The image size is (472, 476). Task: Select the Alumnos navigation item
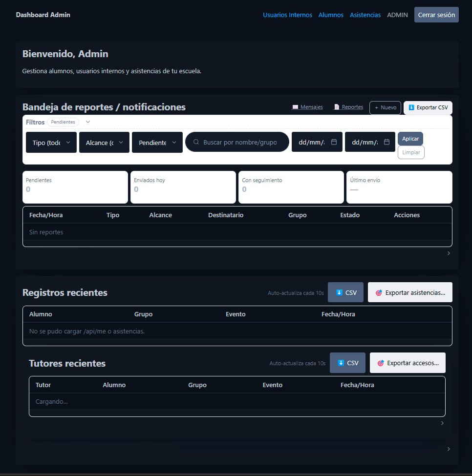pos(331,15)
